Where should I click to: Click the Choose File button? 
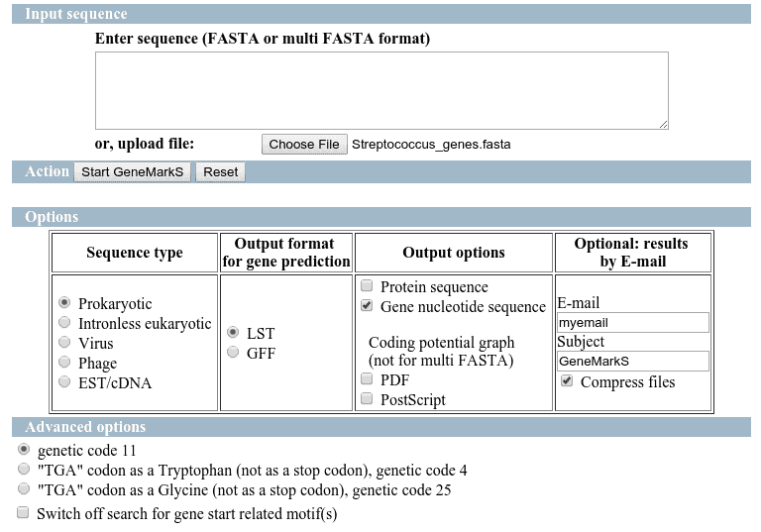click(304, 145)
